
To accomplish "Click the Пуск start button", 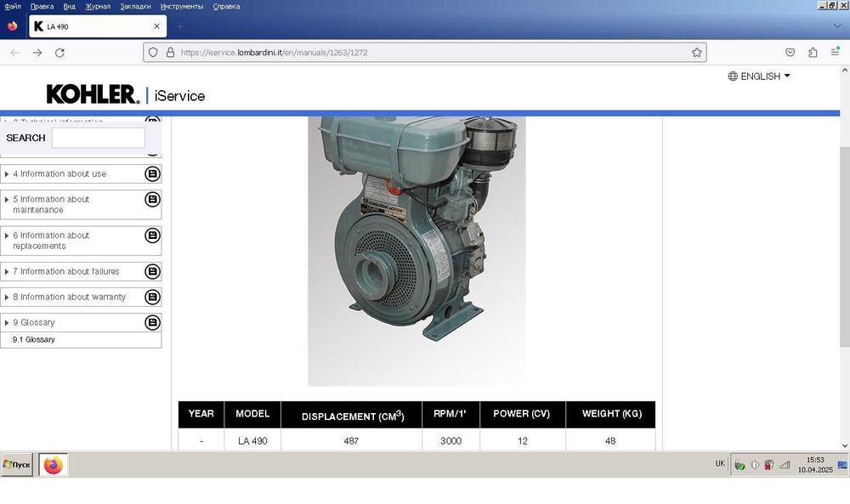I will (x=17, y=465).
